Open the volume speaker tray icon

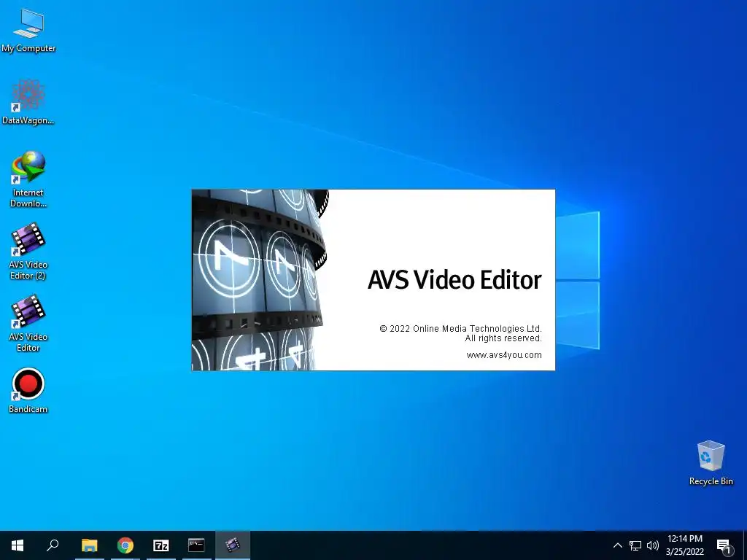point(653,545)
